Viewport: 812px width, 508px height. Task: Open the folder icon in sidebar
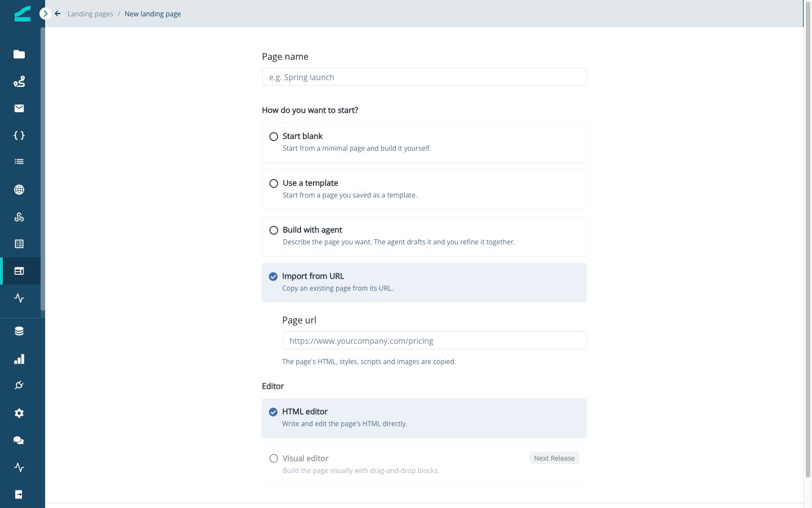(19, 54)
